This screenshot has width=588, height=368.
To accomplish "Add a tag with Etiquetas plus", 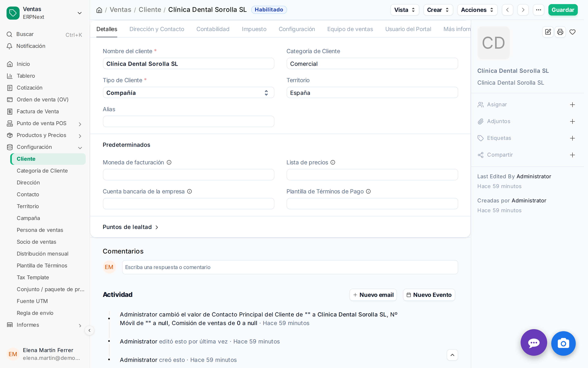I will (572, 138).
